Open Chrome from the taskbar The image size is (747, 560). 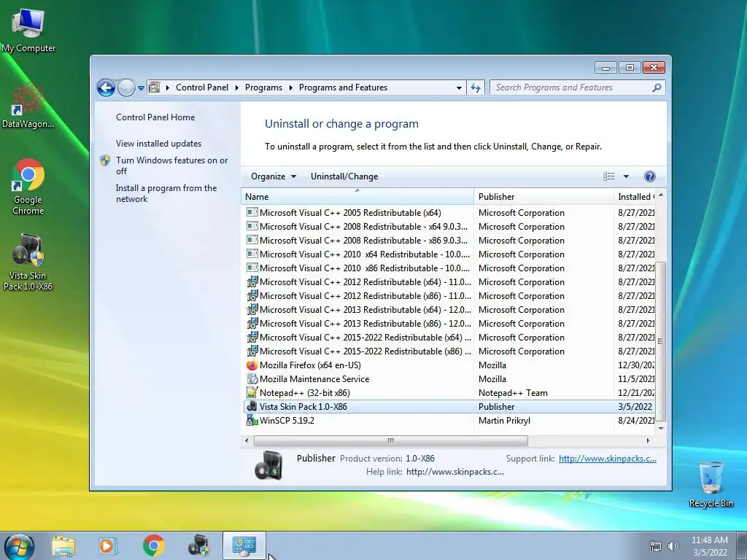153,545
